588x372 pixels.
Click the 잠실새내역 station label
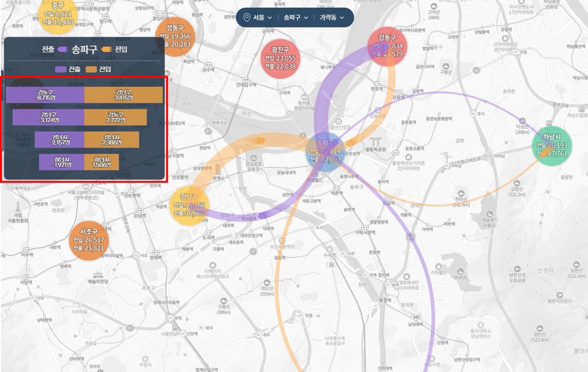point(286,173)
